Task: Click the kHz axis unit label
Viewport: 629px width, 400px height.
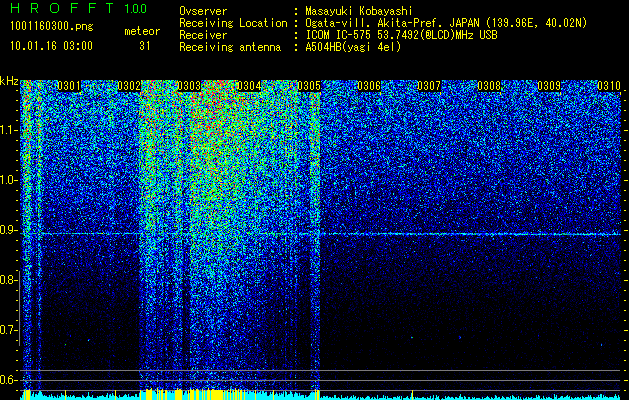Action: 9,82
